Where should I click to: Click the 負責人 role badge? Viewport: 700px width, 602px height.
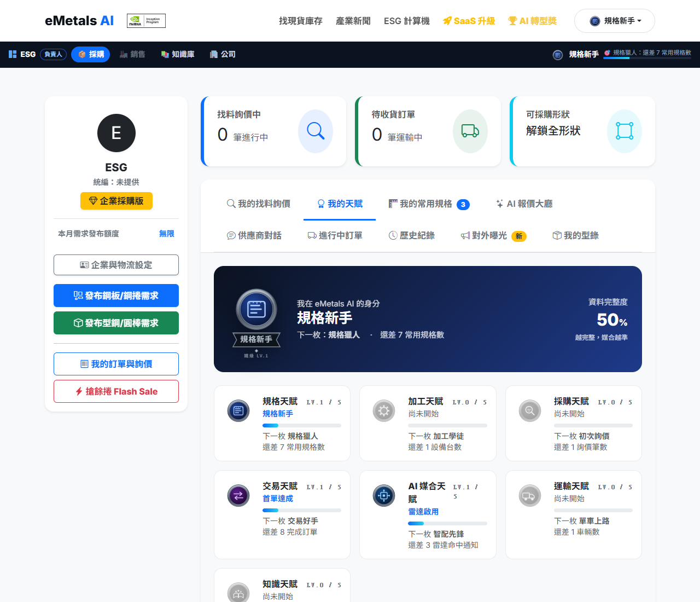pyautogui.click(x=53, y=54)
